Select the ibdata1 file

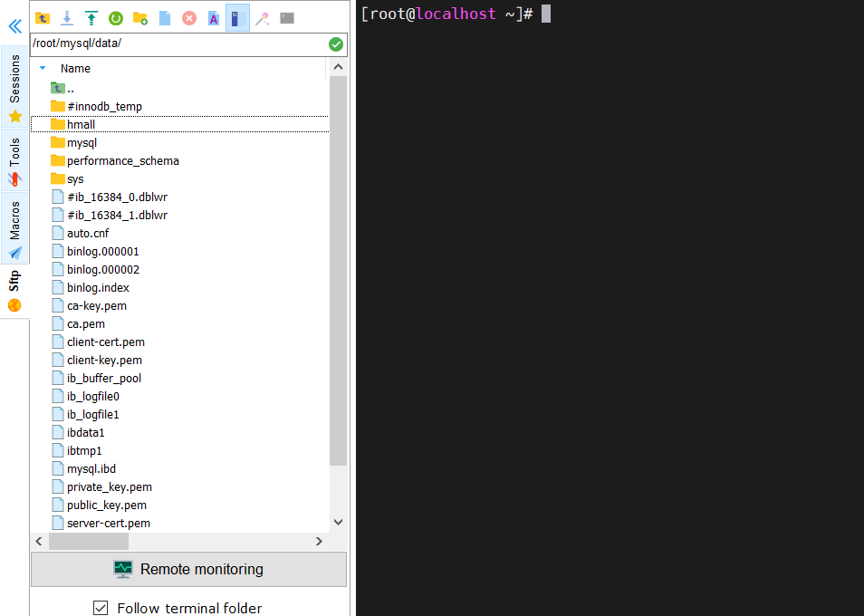[78, 432]
